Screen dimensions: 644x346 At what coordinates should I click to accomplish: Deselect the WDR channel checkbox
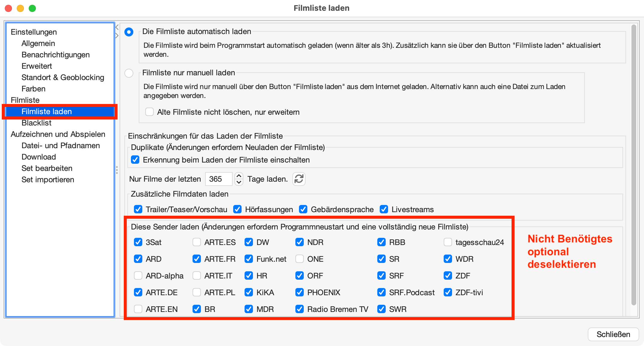[448, 259]
